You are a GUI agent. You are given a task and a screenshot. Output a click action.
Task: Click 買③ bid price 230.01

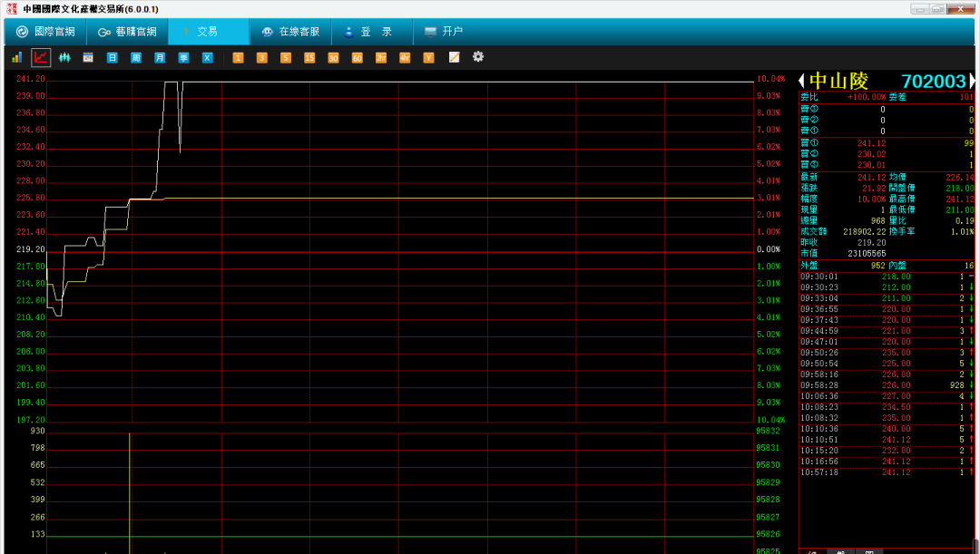tap(871, 165)
